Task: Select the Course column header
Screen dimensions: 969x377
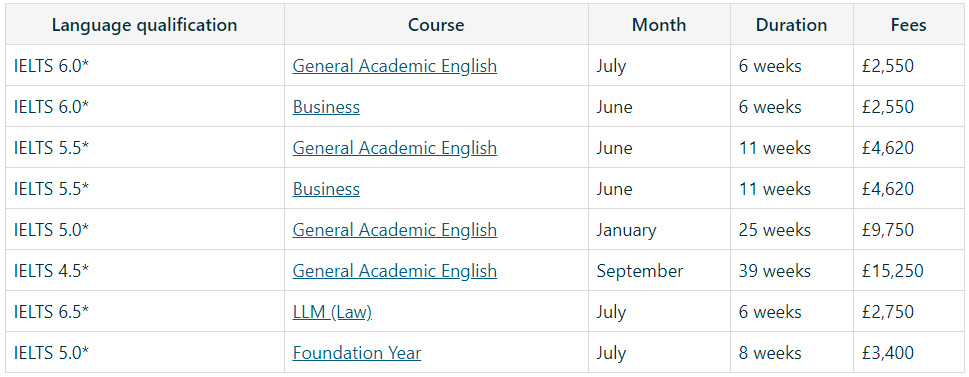Action: pyautogui.click(x=436, y=25)
